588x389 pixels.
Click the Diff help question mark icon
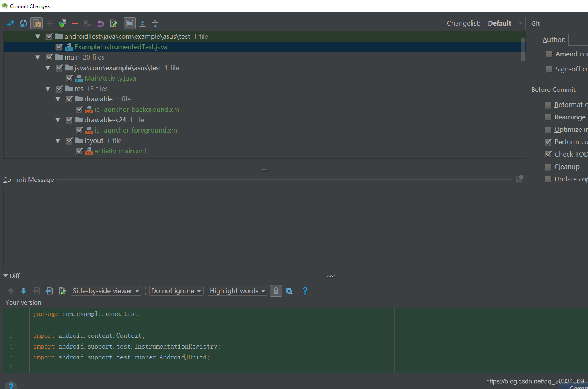pos(305,291)
